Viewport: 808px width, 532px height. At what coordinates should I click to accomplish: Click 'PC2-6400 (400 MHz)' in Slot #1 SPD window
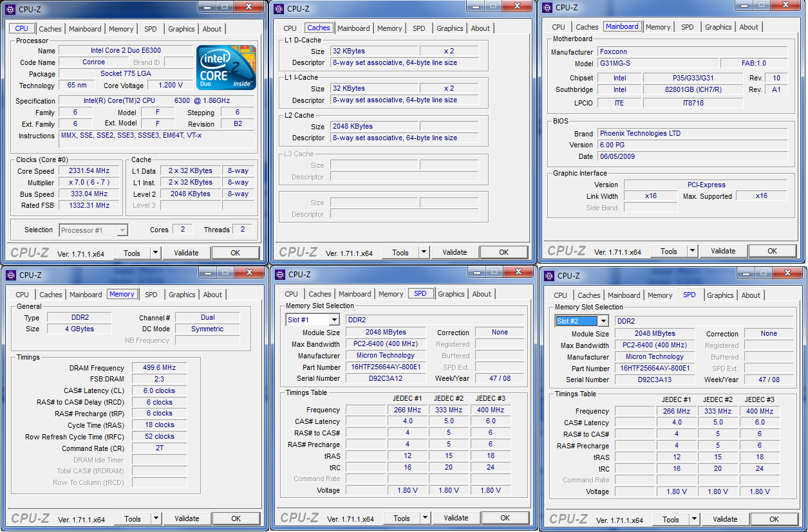(385, 344)
